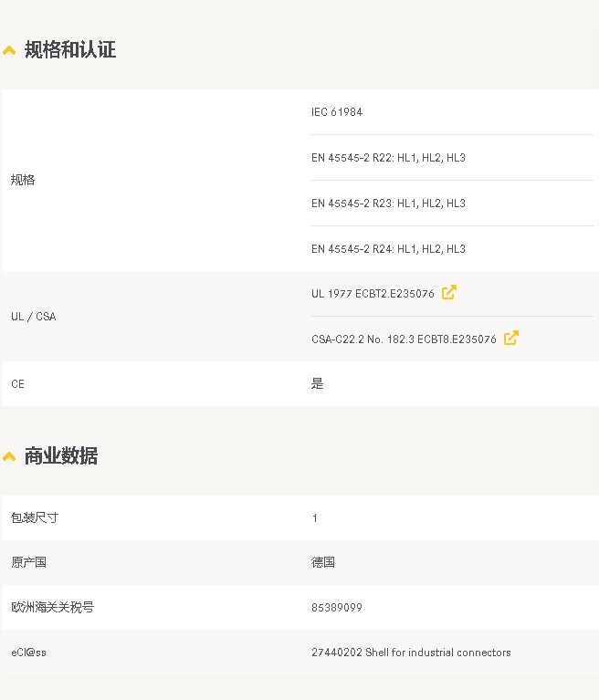This screenshot has height=700, width=599.
Task: Open UL 1977 ECBT2.E235076 link
Action: (373, 294)
